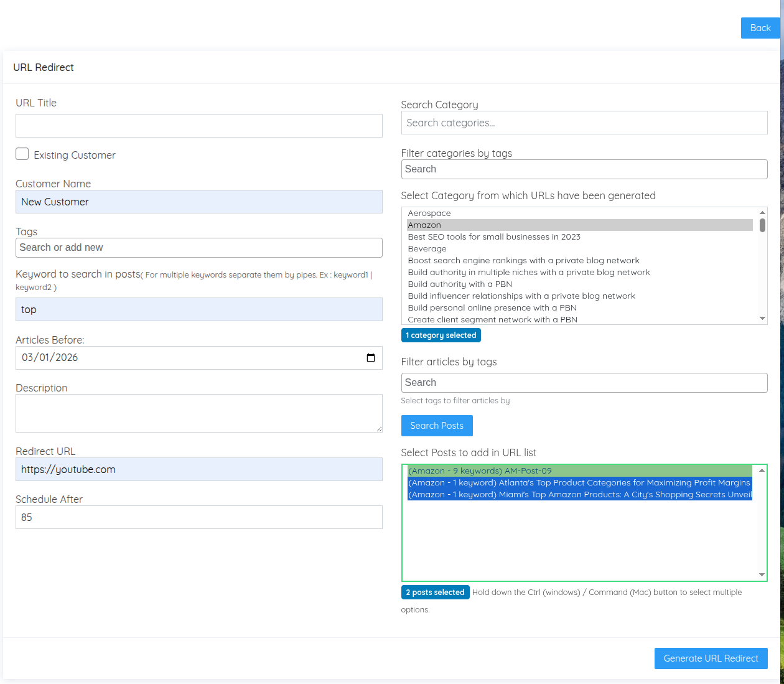This screenshot has height=684, width=784.
Task: Click the posts list scroll-up arrow
Action: click(x=762, y=471)
